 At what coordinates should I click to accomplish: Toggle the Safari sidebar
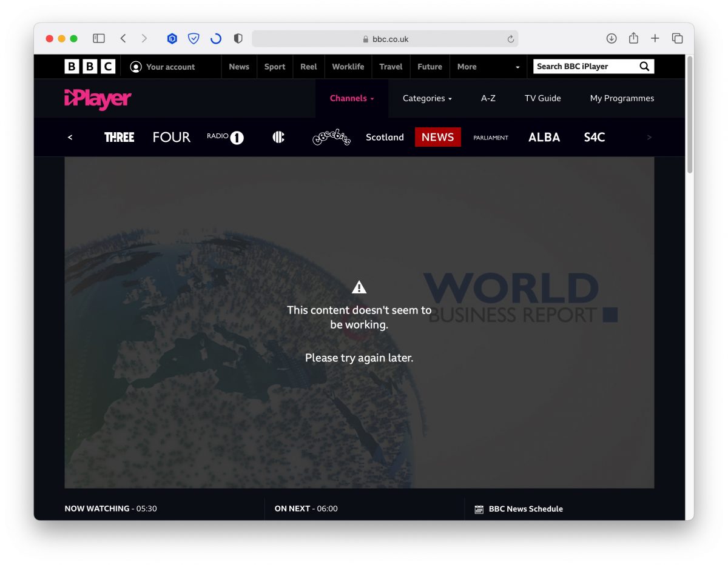click(x=99, y=39)
